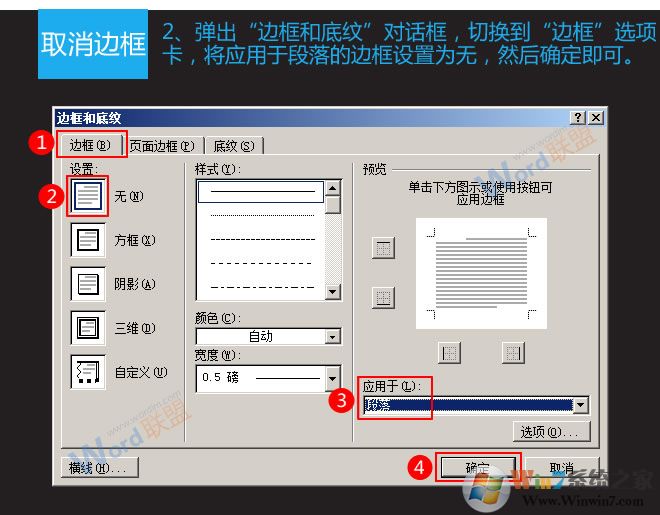Click the 阴影(A) label text
This screenshot has height=515, width=660.
(135, 284)
